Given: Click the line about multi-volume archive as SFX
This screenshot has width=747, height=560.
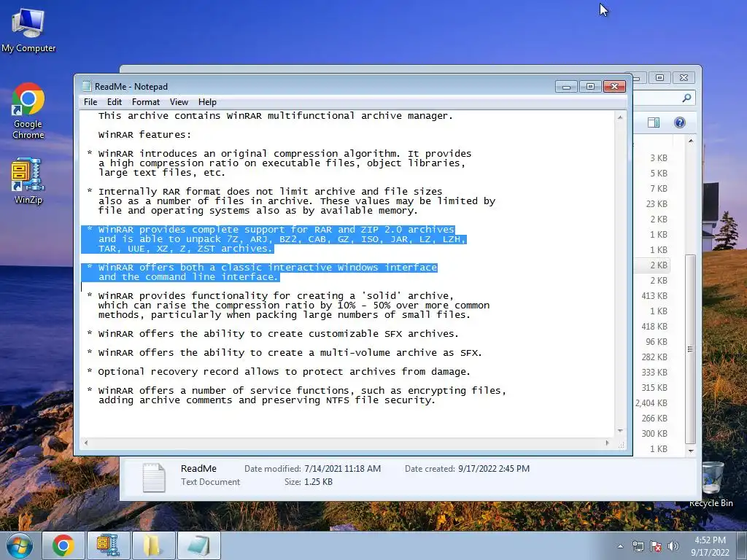Looking at the screenshot, I should [x=290, y=353].
